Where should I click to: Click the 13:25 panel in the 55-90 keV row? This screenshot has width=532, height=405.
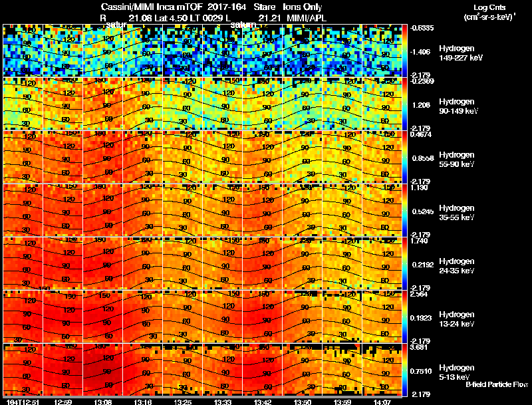pyautogui.click(x=182, y=157)
